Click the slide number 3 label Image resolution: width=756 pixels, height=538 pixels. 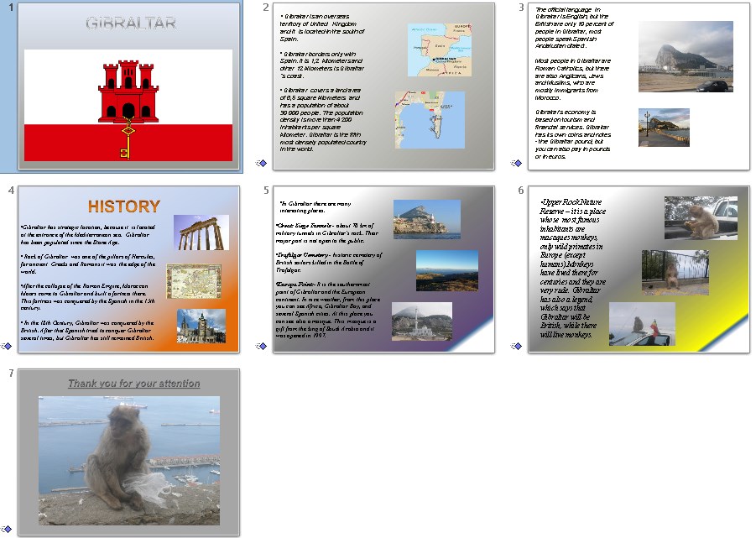[x=521, y=8]
